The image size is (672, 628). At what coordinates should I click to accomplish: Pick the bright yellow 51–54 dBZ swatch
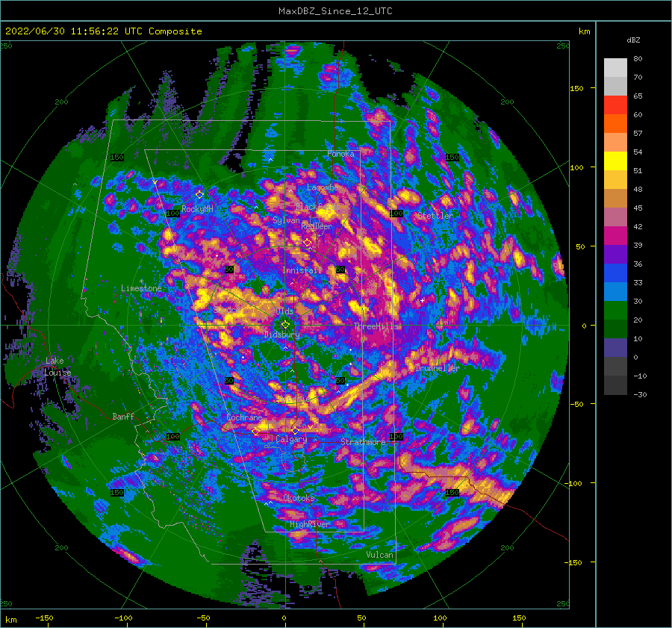tap(615, 161)
